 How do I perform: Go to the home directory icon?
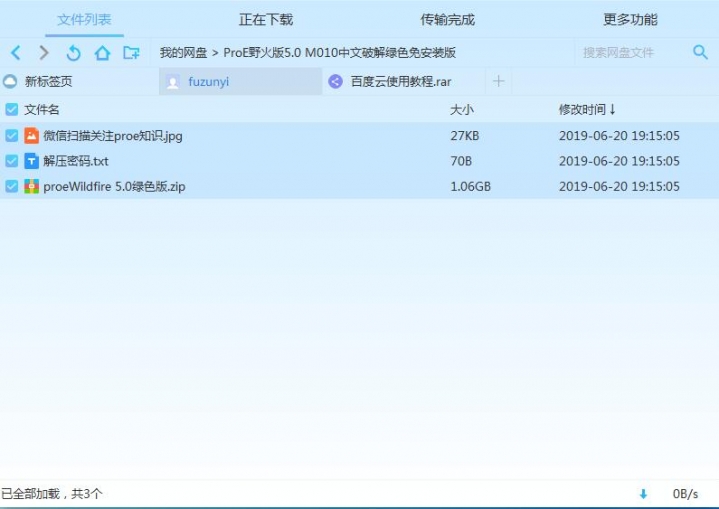[102, 53]
